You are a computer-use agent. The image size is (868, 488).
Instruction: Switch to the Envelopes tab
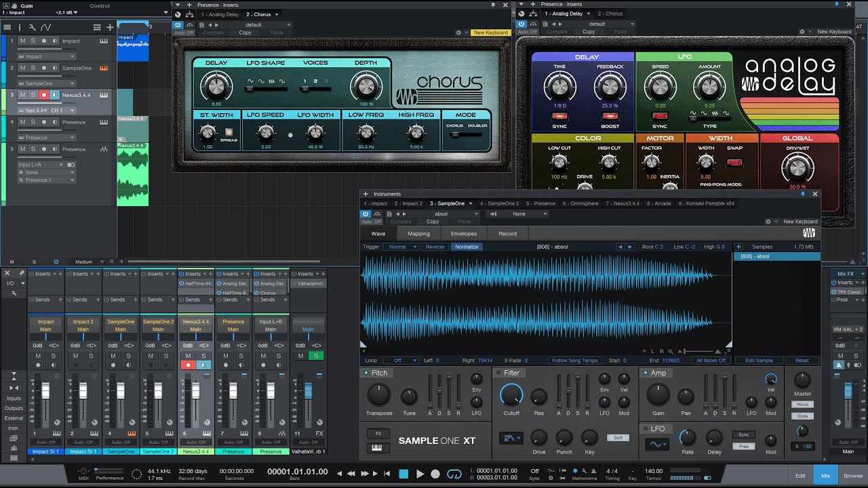tap(464, 234)
